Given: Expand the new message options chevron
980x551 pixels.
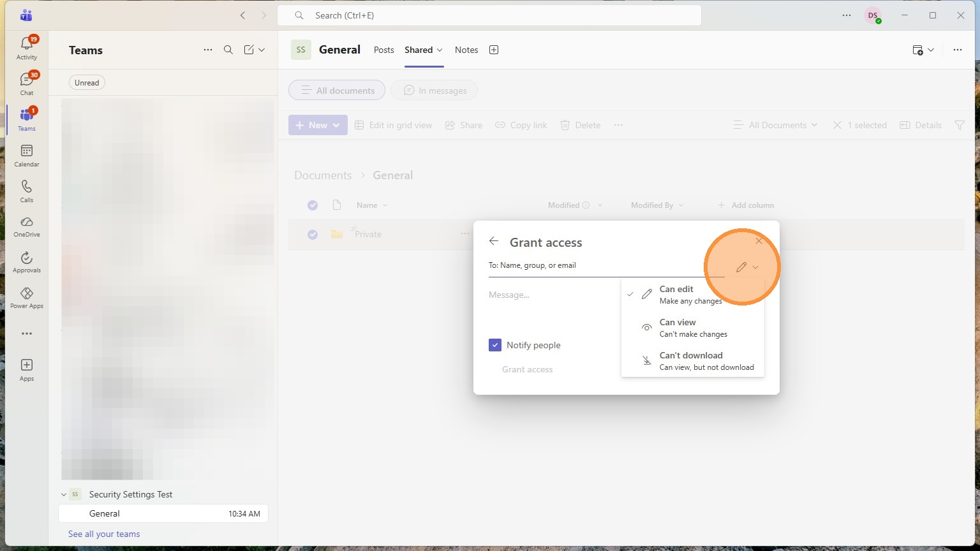Looking at the screenshot, I should click(x=262, y=50).
